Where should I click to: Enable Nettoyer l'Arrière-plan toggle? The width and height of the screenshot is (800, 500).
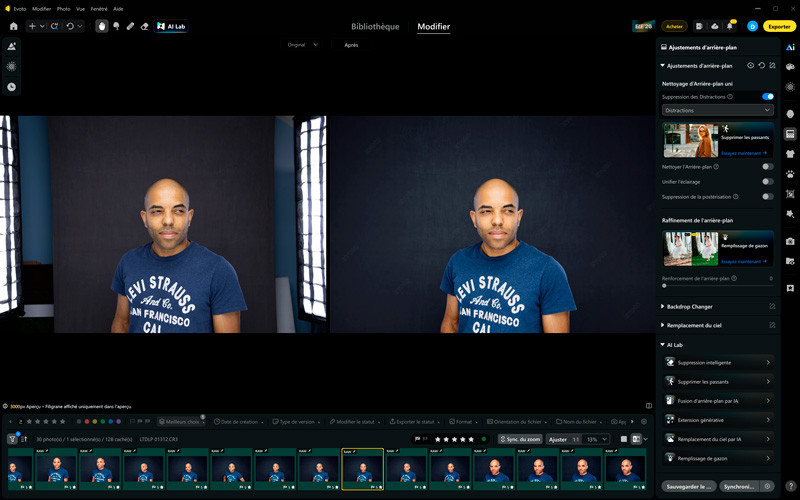pos(767,166)
